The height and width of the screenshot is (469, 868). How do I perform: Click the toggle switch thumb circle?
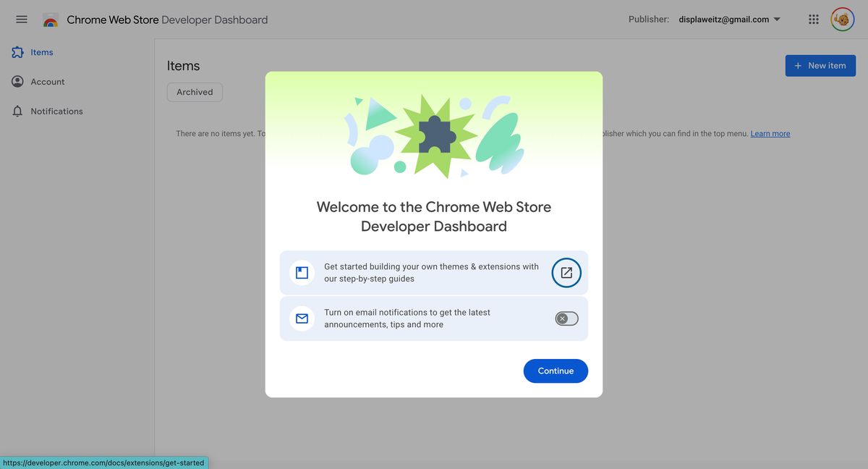pos(562,318)
